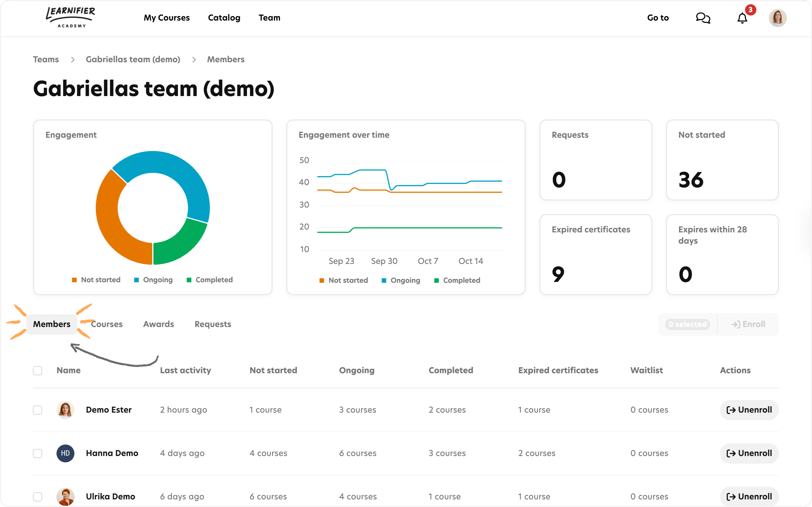Open the chat messages icon

(x=703, y=18)
